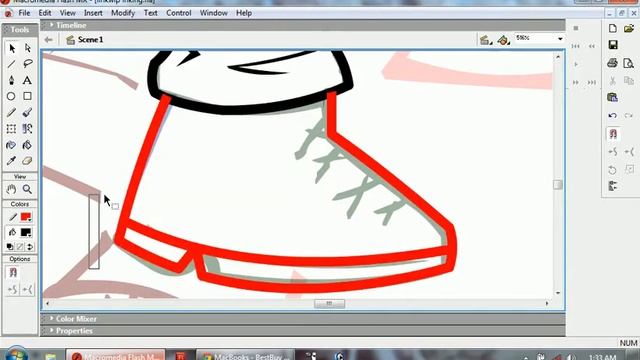Reset to default black and white colors
Viewport: 640px width, 360px height.
click(x=10, y=247)
